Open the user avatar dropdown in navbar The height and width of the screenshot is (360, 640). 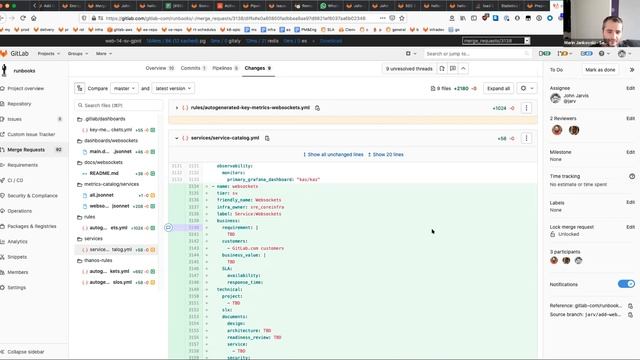click(624, 53)
